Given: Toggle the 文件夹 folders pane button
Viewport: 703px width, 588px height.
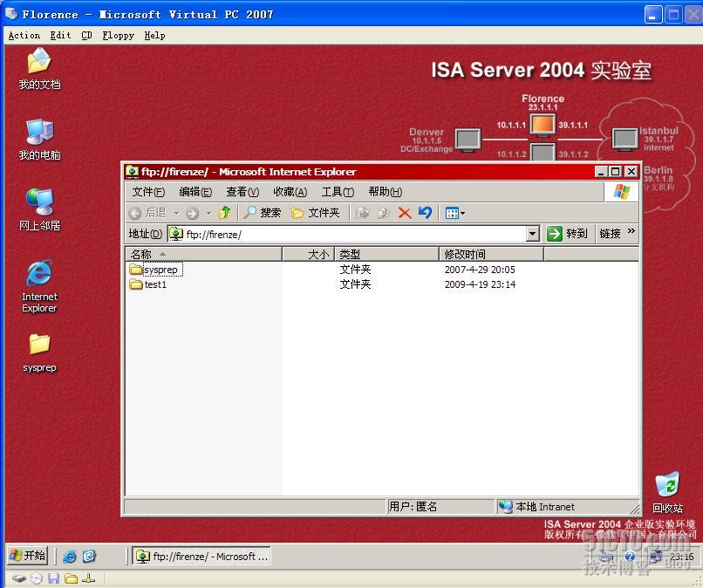Looking at the screenshot, I should 315,213.
